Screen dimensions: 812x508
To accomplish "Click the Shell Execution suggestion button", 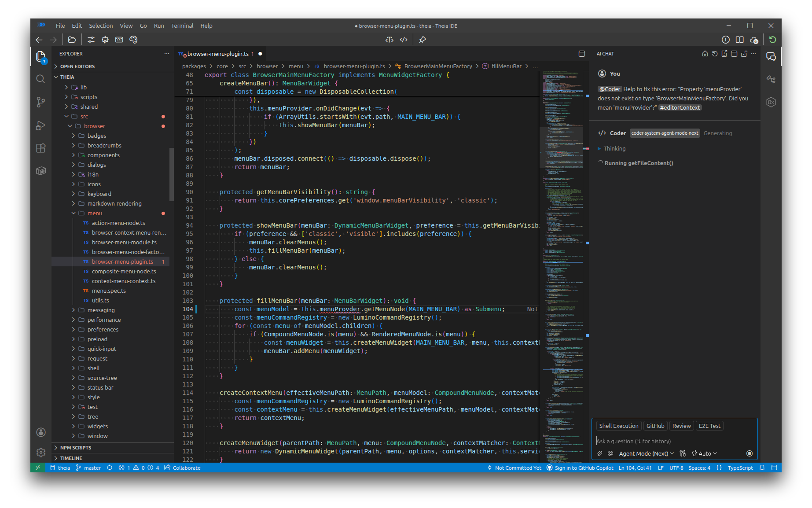I will pyautogui.click(x=618, y=426).
